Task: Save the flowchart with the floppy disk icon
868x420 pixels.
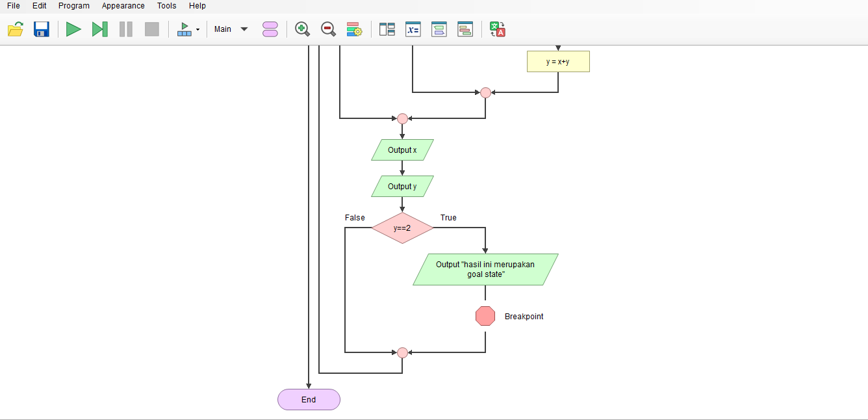Action: pos(42,29)
